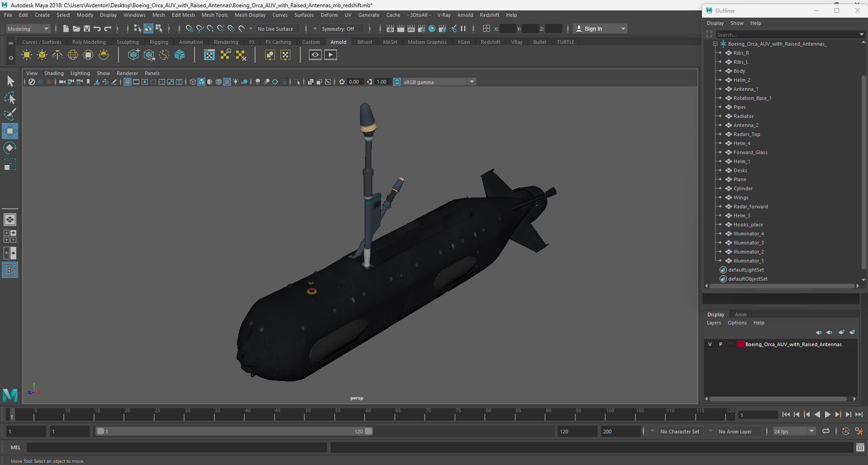Open animation preferences icon
868x465 pixels.
click(x=859, y=431)
